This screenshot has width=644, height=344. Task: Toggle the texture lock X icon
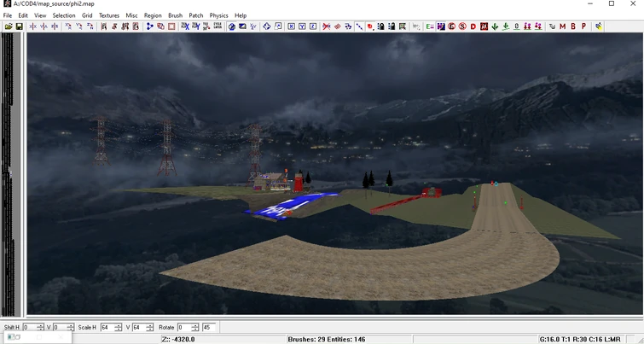(185, 26)
